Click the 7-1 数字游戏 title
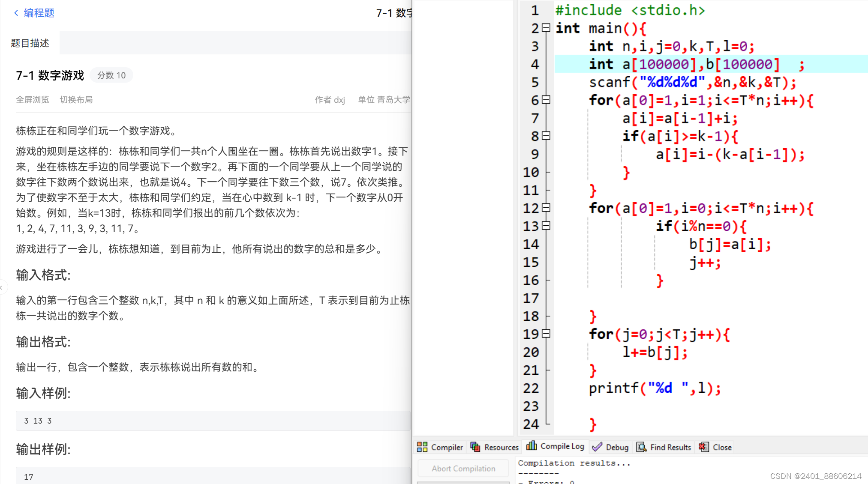 pyautogui.click(x=50, y=75)
